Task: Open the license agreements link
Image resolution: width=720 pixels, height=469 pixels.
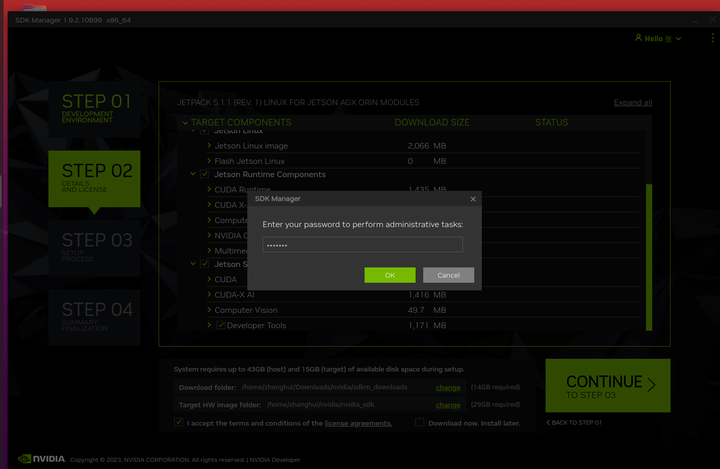Action: coord(358,424)
